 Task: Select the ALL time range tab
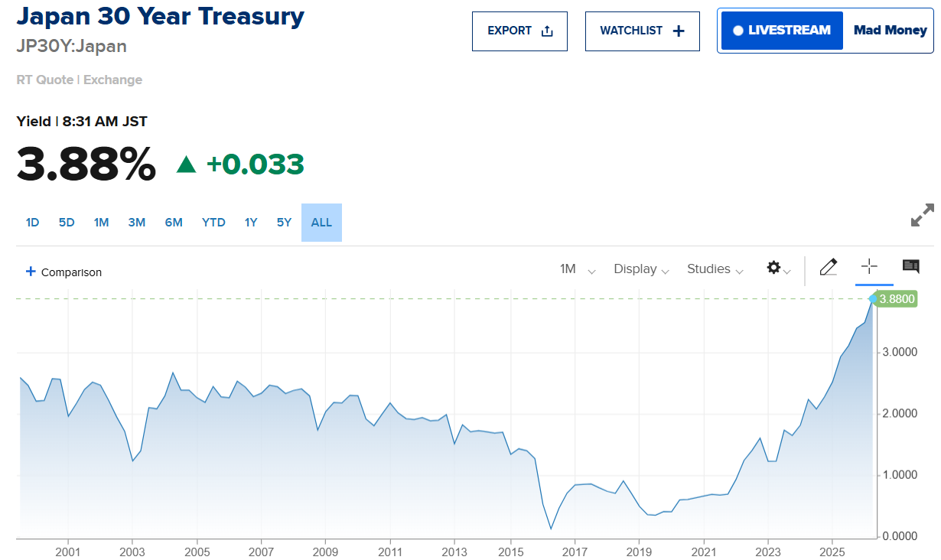coord(321,223)
